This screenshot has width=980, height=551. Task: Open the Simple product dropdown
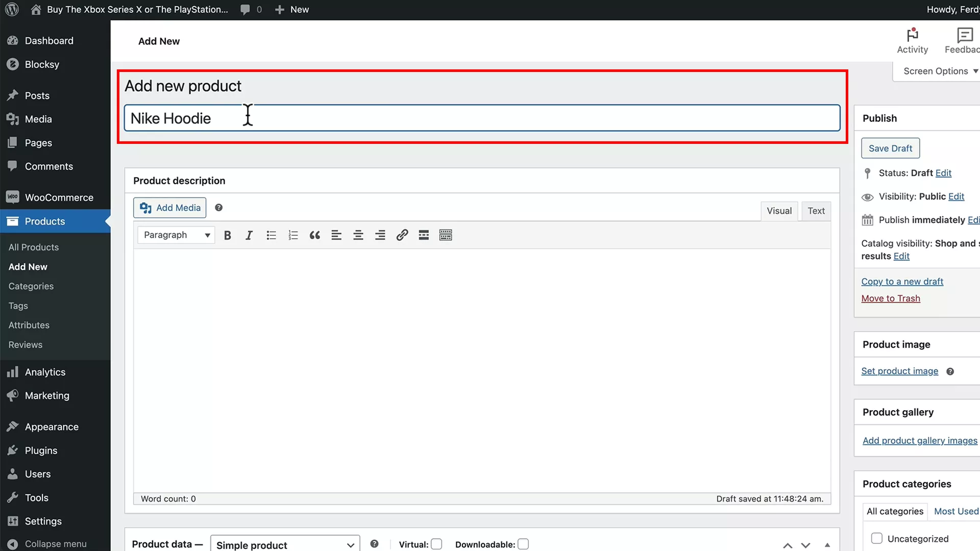point(284,545)
